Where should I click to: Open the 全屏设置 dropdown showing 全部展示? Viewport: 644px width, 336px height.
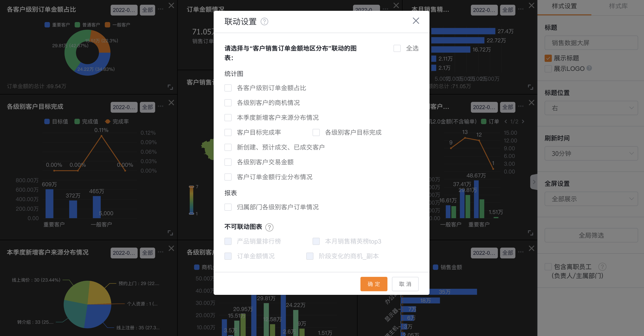pyautogui.click(x=591, y=199)
